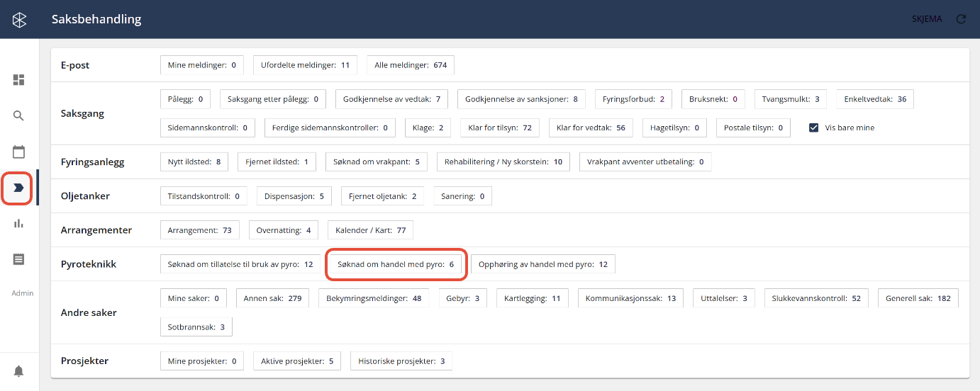Click the refresh icon in top bar
980x391 pixels.
(x=961, y=19)
